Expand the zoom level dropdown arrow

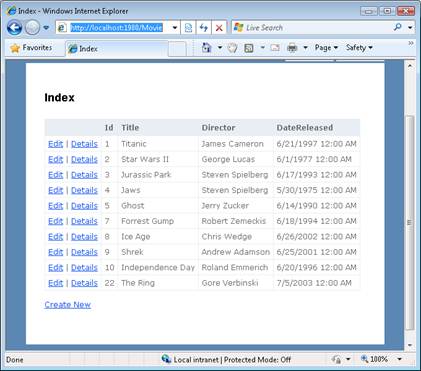click(x=399, y=359)
